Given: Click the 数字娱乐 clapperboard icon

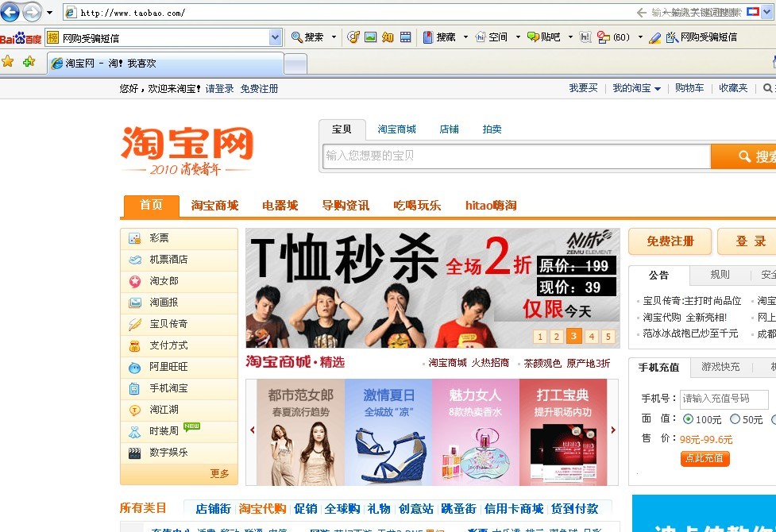Looking at the screenshot, I should click(134, 453).
